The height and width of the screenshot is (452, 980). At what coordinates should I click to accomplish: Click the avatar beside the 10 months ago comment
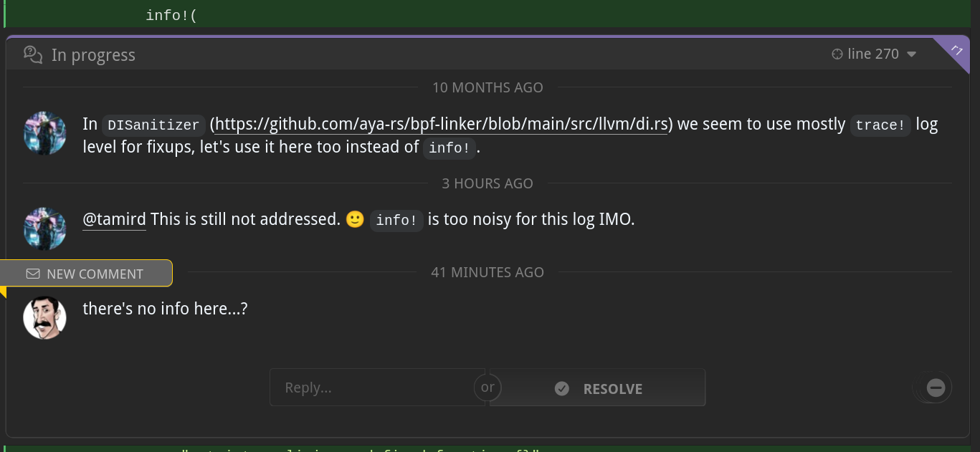pyautogui.click(x=45, y=133)
